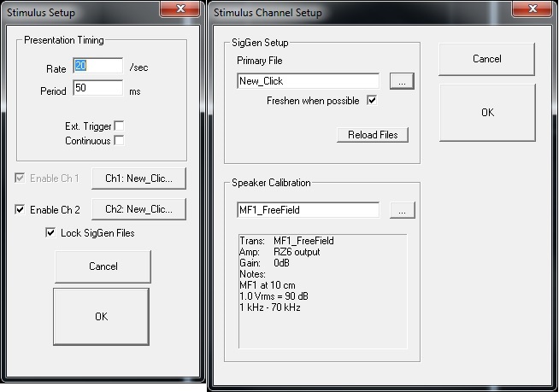Click the Primary File New_Click field
The image size is (559, 392).
[308, 81]
